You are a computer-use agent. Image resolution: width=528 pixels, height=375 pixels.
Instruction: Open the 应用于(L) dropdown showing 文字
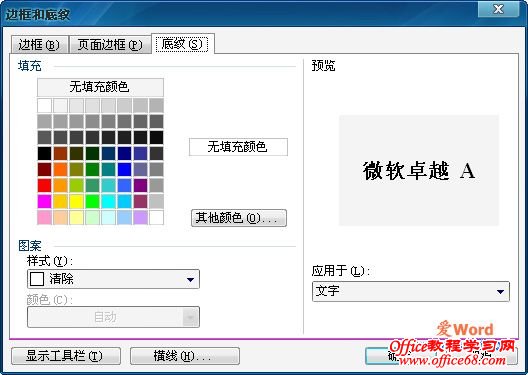[x=411, y=291]
